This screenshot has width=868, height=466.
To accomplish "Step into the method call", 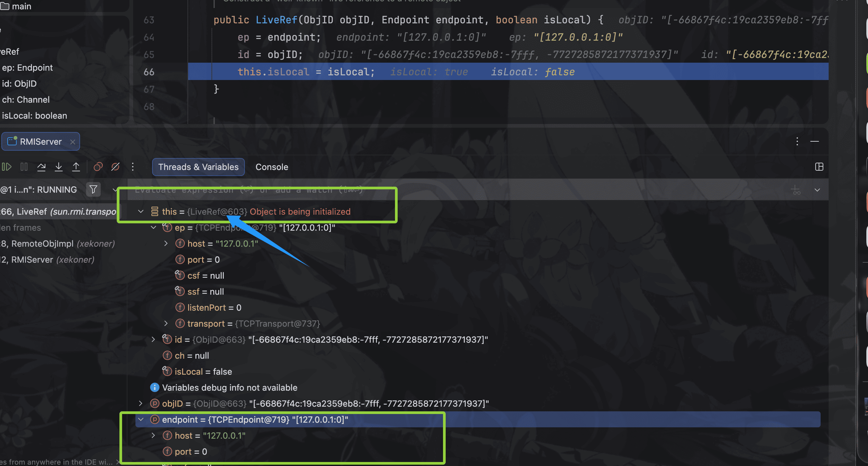I will pyautogui.click(x=59, y=167).
